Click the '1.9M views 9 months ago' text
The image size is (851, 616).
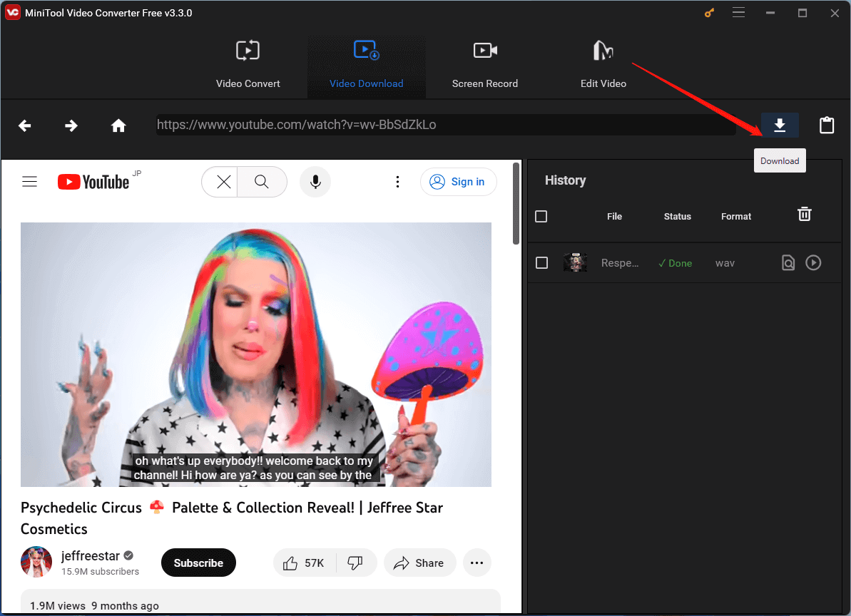94,606
